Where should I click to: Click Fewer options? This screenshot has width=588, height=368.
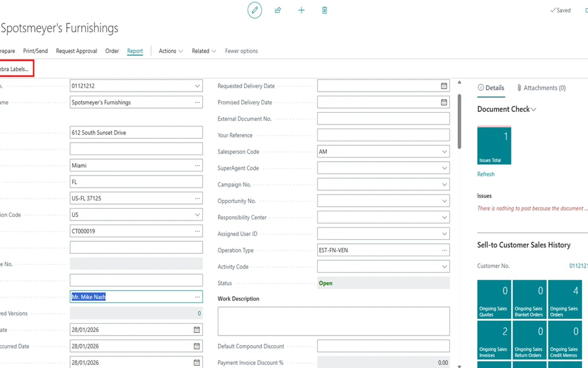pyautogui.click(x=241, y=51)
